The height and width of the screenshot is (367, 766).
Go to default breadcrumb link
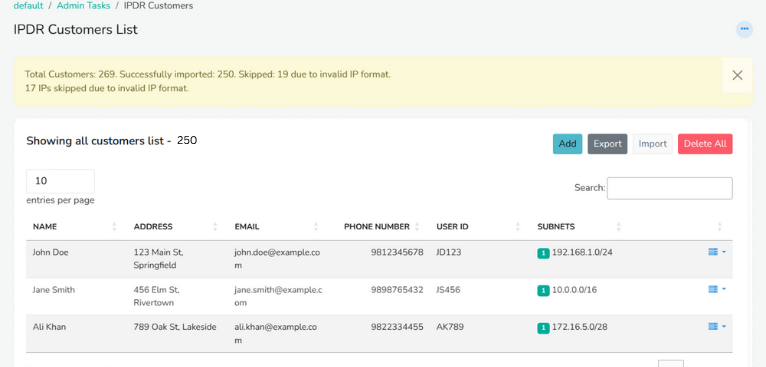click(x=28, y=6)
